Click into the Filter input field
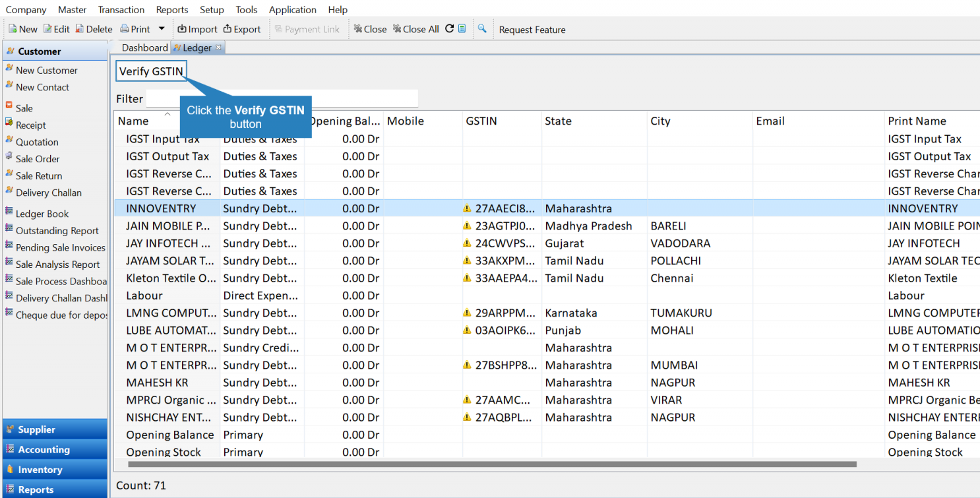The height and width of the screenshot is (498, 980). tap(282, 98)
